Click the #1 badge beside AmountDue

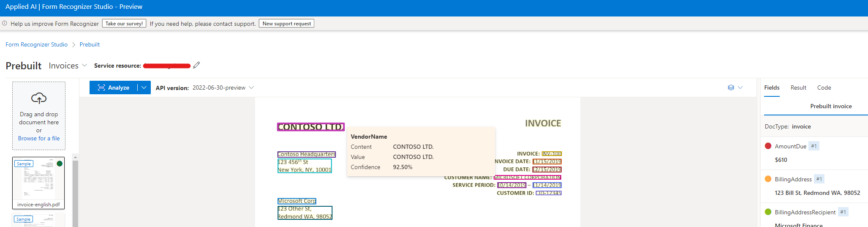pyautogui.click(x=814, y=146)
